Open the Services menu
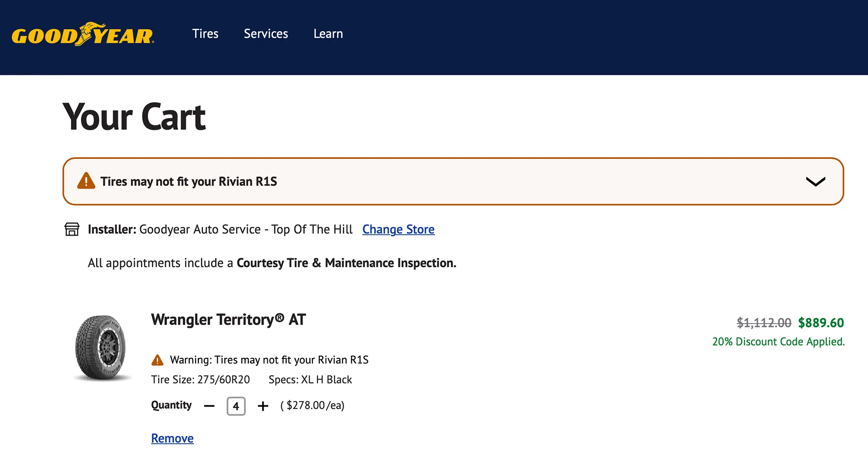This screenshot has height=456, width=868. [266, 34]
